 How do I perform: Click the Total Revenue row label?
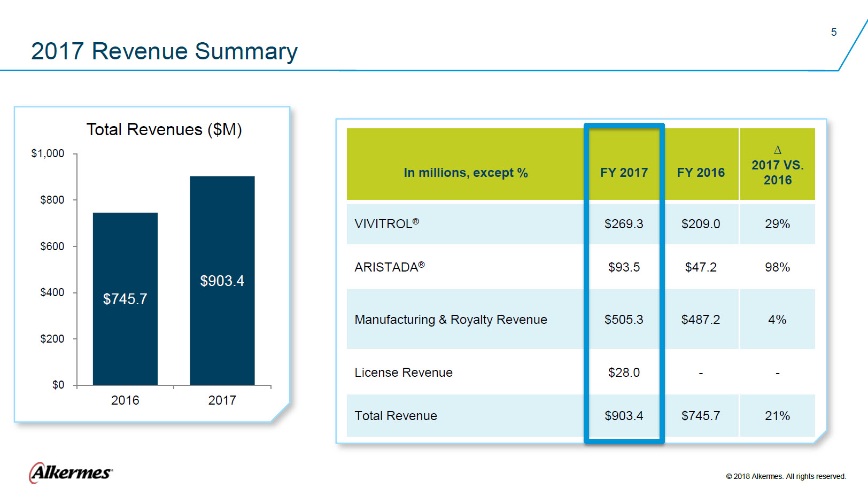tap(396, 416)
